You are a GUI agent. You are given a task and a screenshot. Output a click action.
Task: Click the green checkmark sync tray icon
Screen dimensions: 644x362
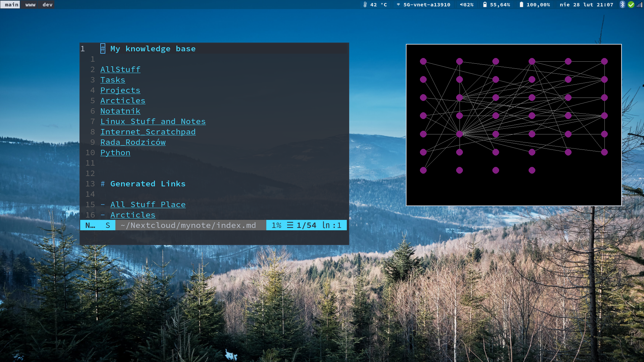point(631,5)
